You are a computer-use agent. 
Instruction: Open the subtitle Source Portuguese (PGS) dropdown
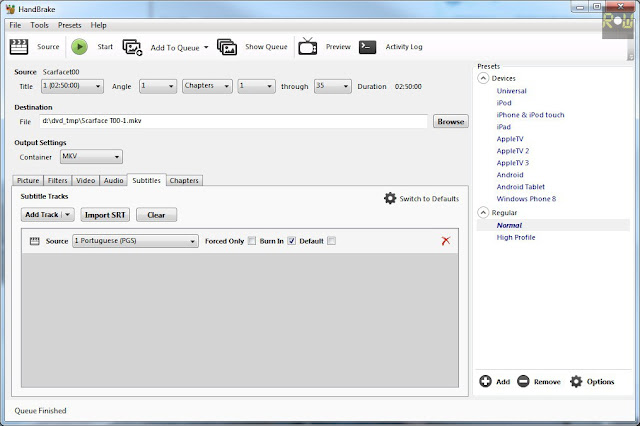click(136, 241)
